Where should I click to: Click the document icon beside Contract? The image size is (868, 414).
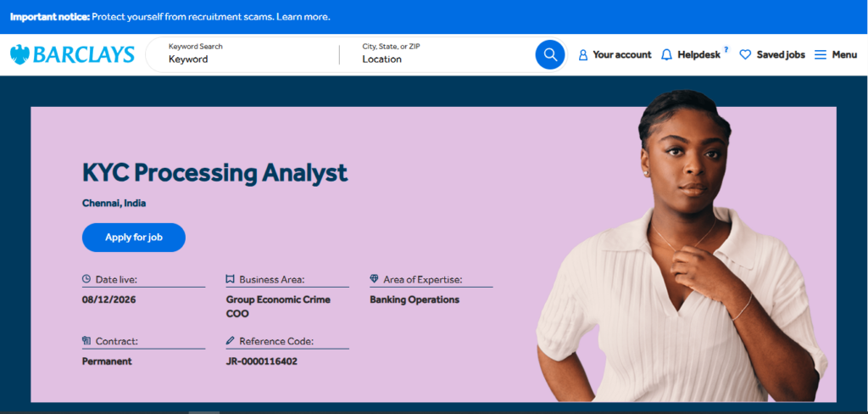[86, 340]
